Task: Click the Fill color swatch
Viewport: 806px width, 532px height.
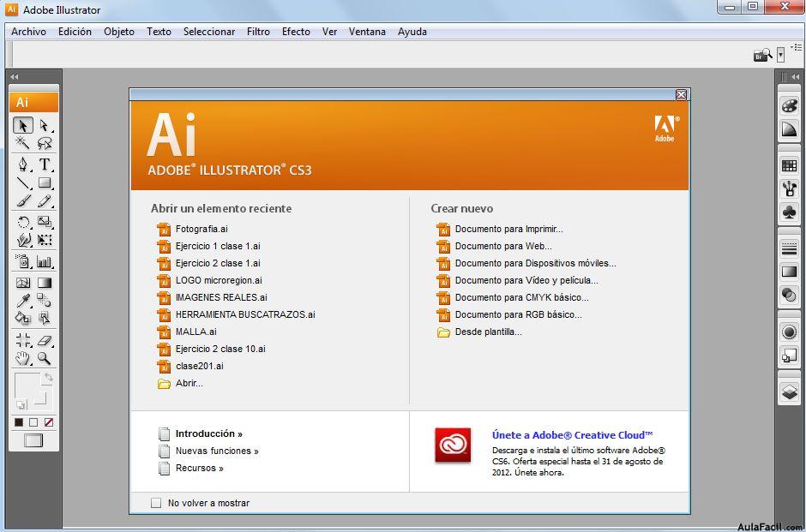Action: pyautogui.click(x=26, y=386)
